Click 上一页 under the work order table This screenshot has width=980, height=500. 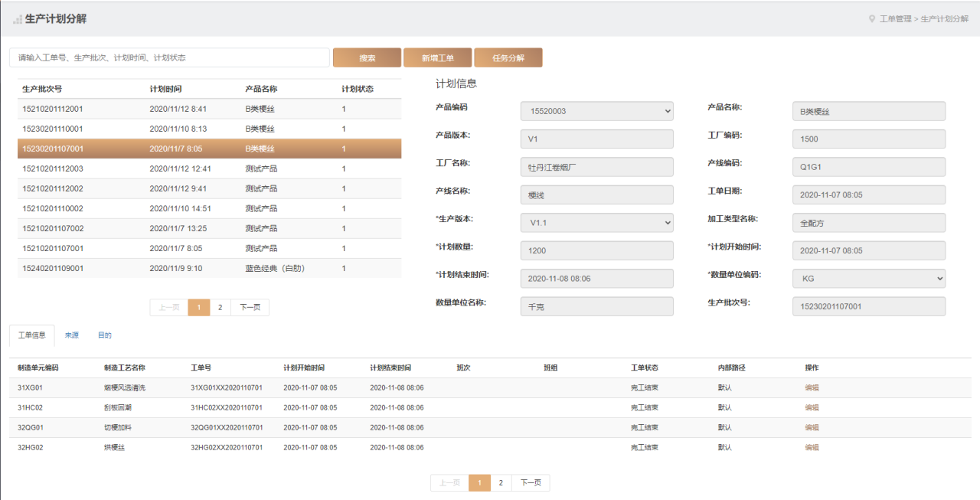pos(449,483)
